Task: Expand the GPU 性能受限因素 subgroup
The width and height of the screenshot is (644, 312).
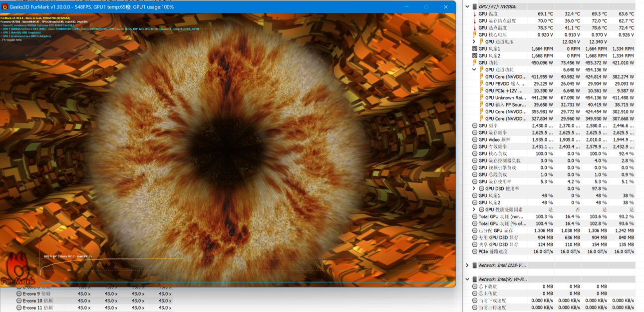Action: point(474,210)
